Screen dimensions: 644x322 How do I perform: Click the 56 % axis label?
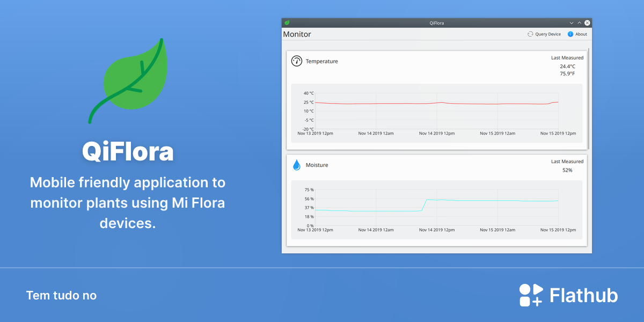click(309, 199)
